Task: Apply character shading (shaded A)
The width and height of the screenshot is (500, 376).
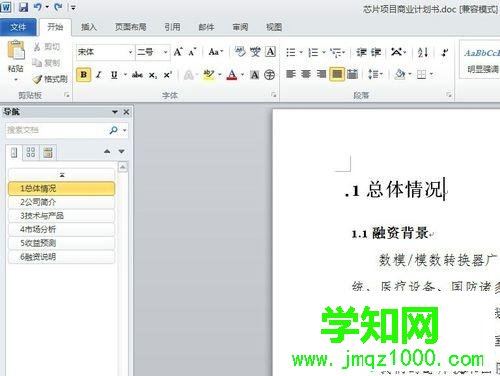Action: [x=255, y=75]
